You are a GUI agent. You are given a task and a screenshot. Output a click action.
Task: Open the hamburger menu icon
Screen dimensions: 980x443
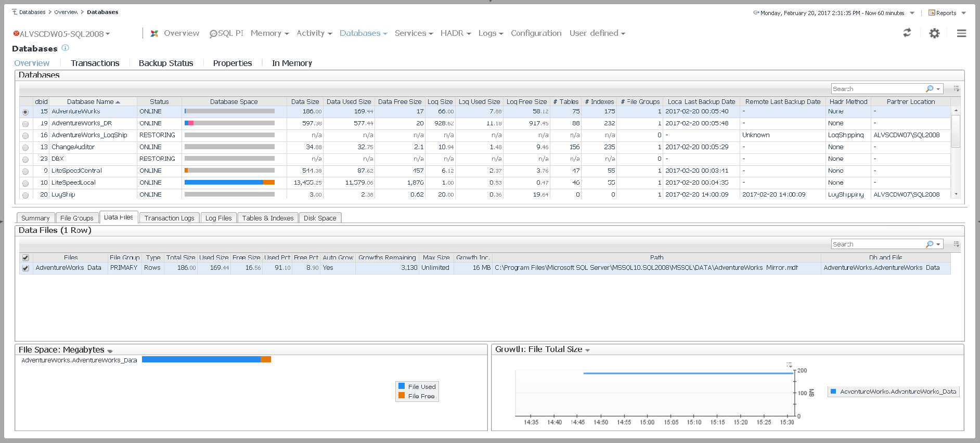(961, 33)
